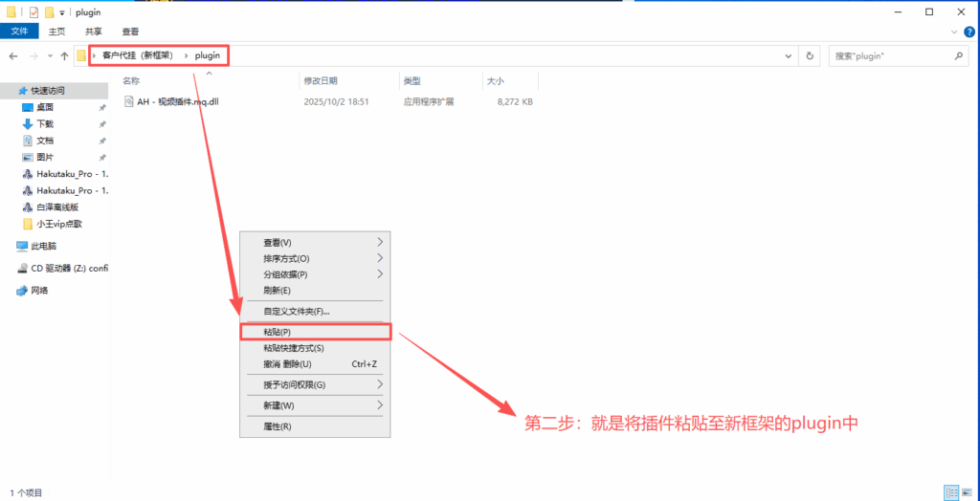Open the 文件 ribbon tab
The height and width of the screenshot is (501, 980).
[x=19, y=32]
